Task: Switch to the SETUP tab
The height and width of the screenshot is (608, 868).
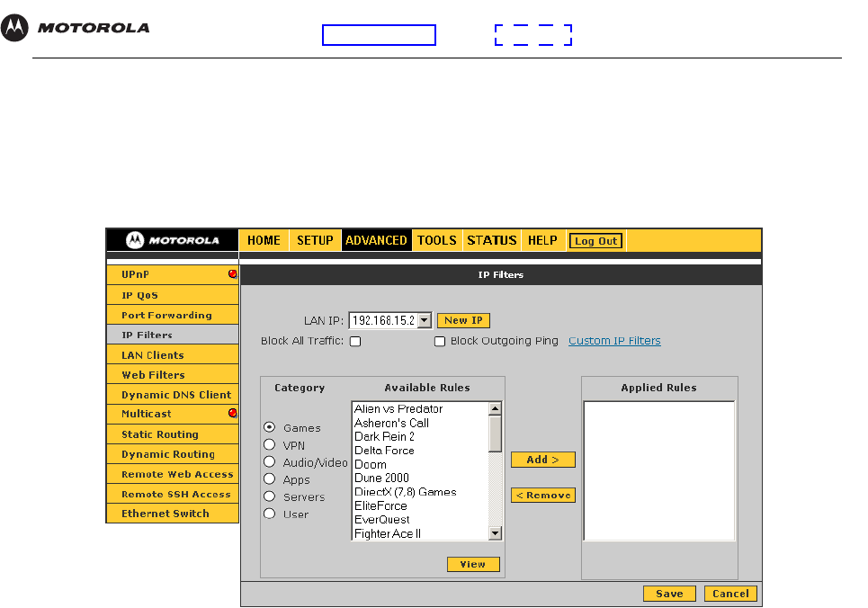Action: (315, 240)
